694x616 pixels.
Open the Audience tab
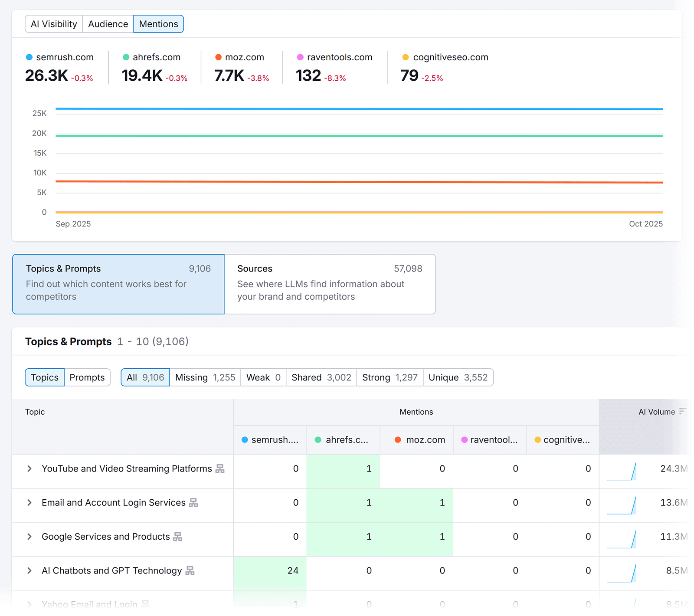coord(108,24)
